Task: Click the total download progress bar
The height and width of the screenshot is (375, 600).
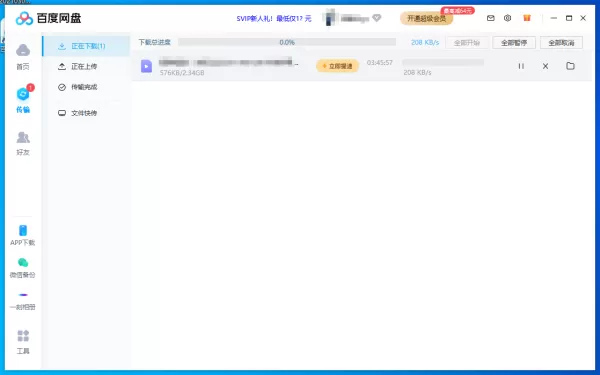Action: (287, 42)
